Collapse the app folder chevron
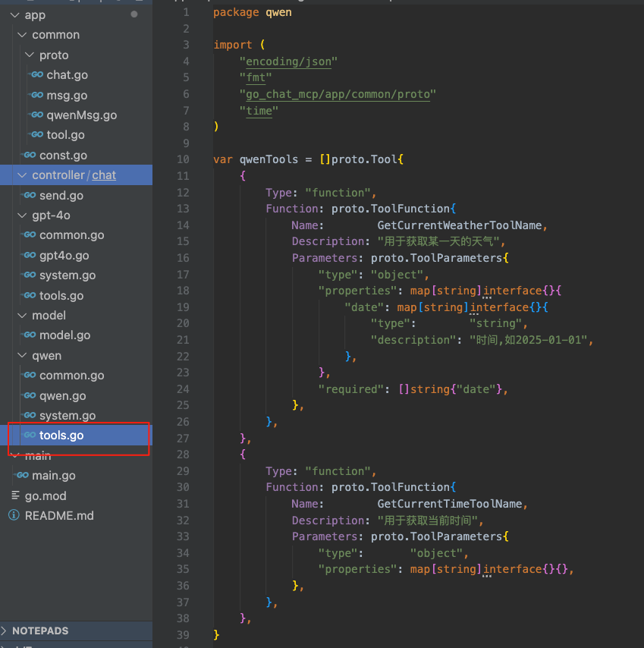The width and height of the screenshot is (644, 648). pos(14,15)
